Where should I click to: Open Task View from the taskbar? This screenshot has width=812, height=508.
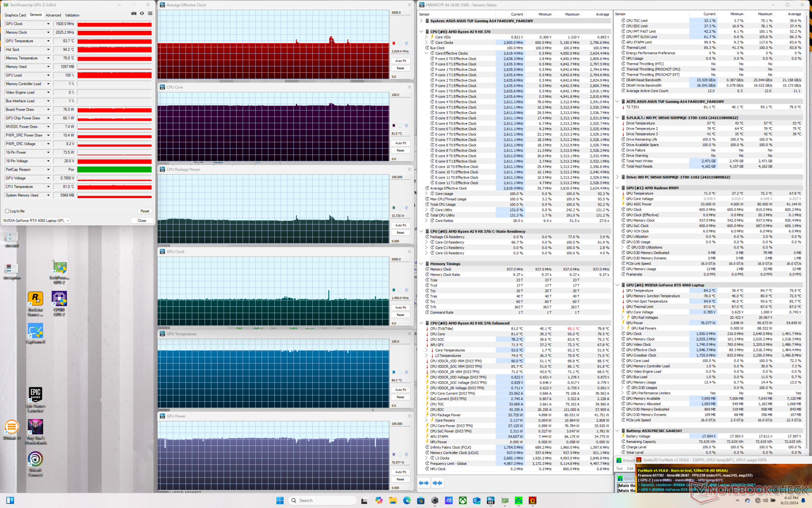[364, 500]
